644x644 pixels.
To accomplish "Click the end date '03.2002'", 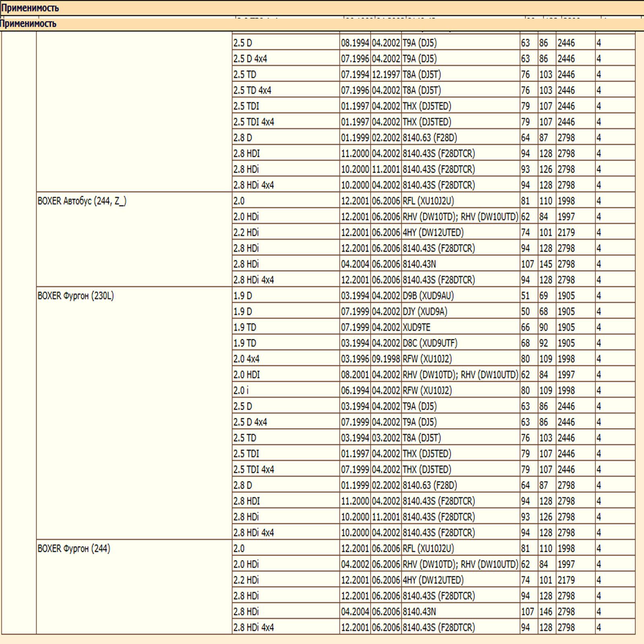I will point(386,438).
